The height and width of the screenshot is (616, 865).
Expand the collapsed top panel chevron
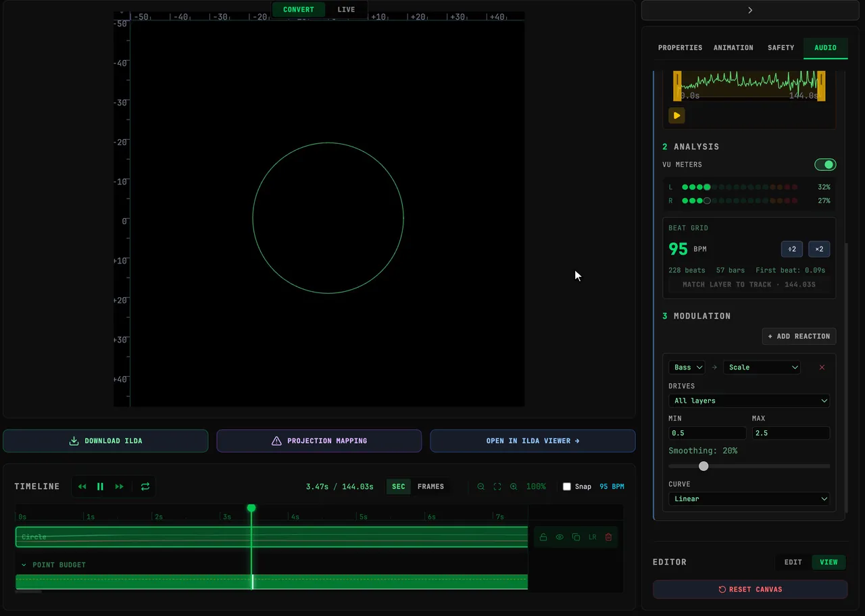tap(750, 10)
